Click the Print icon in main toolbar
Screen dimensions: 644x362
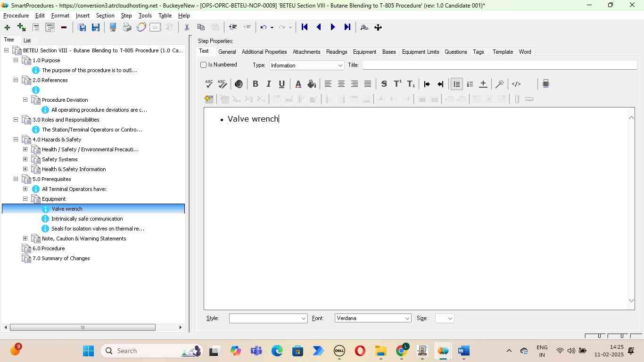[127, 27]
